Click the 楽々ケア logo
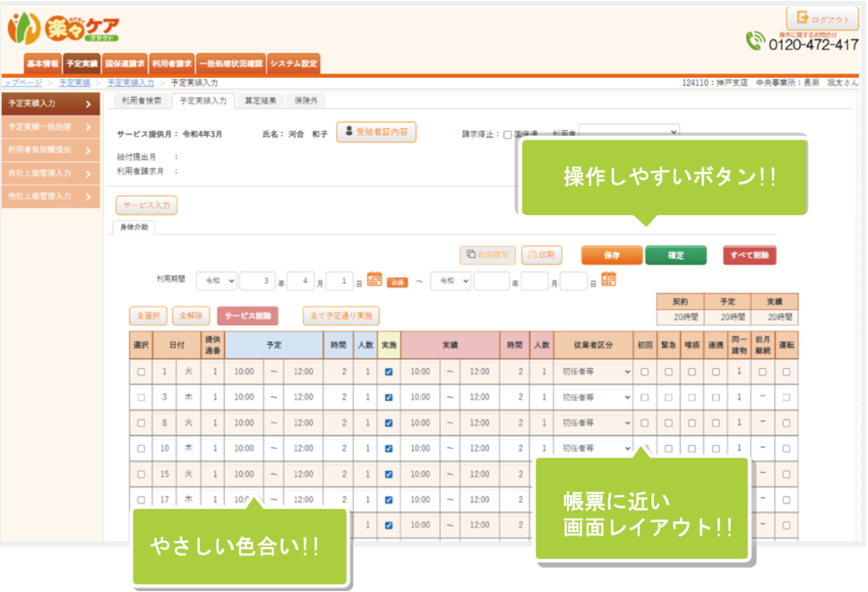 pos(64,29)
